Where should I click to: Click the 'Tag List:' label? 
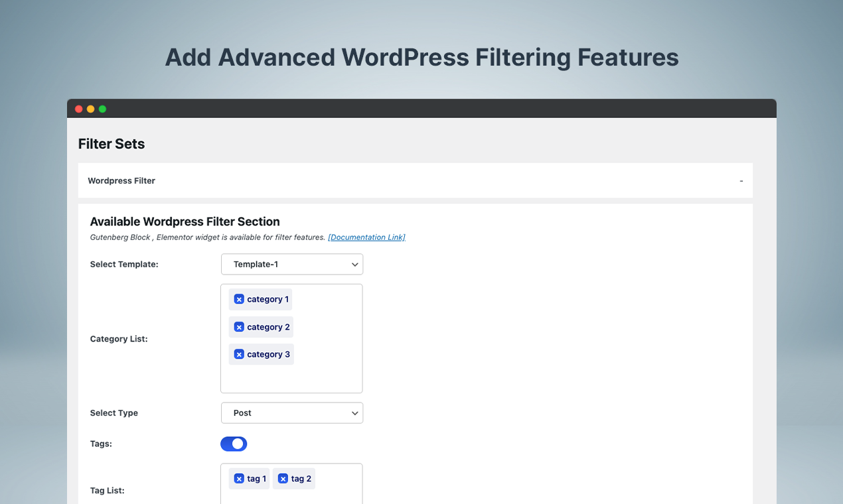click(108, 491)
